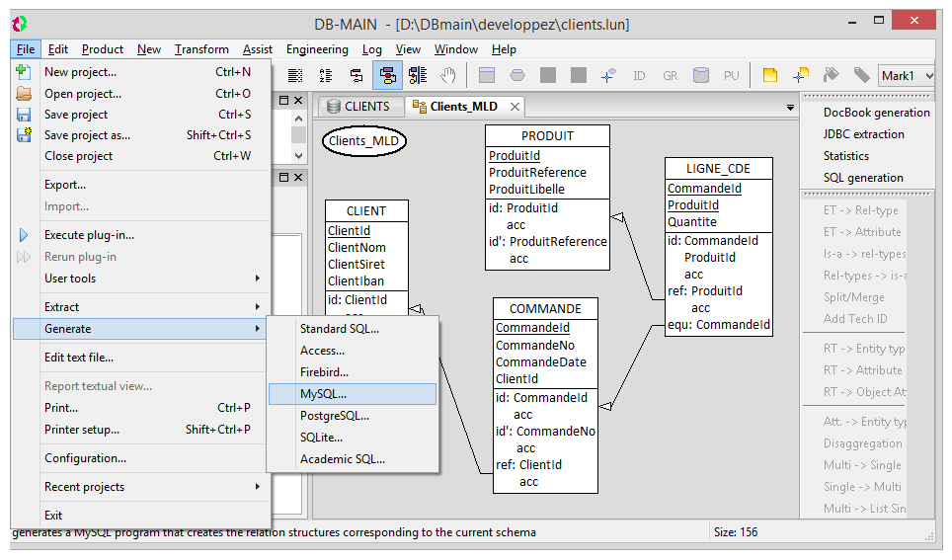Click JDBC extraction in side panel

pos(863,134)
